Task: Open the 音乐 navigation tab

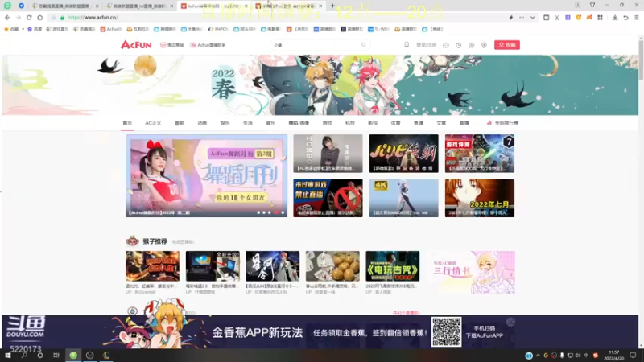Action: [270, 123]
